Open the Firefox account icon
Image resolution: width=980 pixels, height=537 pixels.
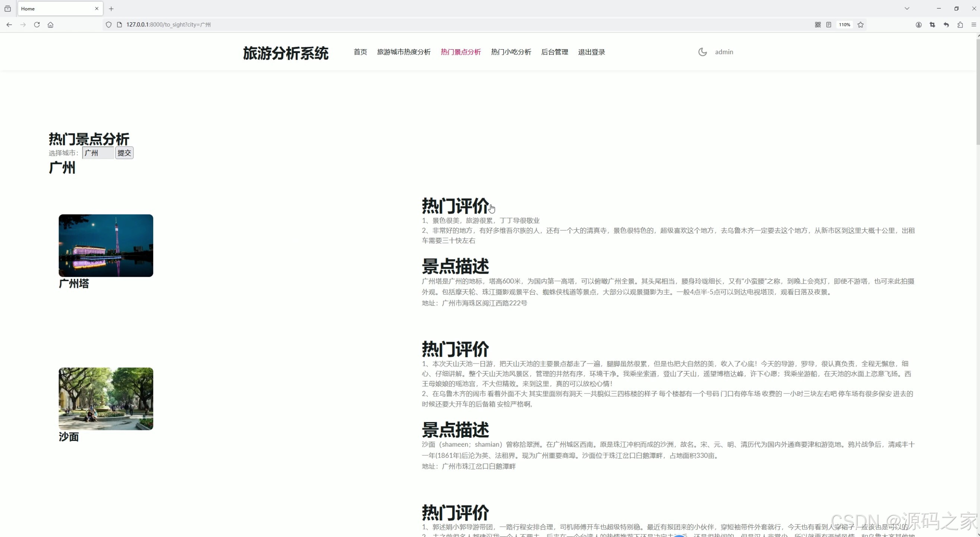(918, 25)
